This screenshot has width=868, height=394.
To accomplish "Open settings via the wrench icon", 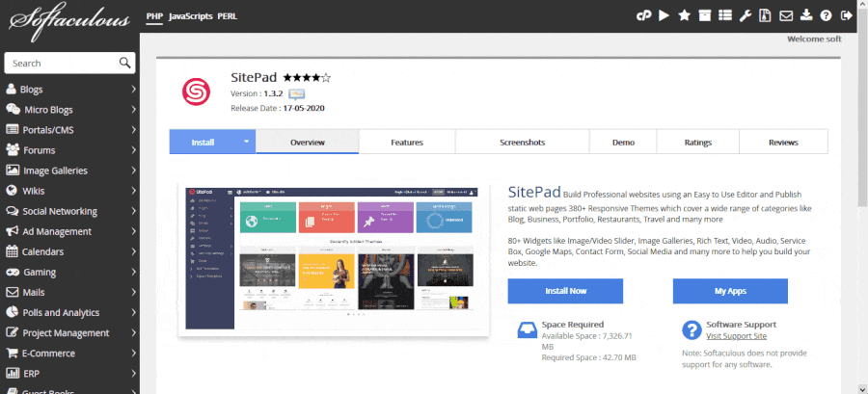I will pos(746,15).
